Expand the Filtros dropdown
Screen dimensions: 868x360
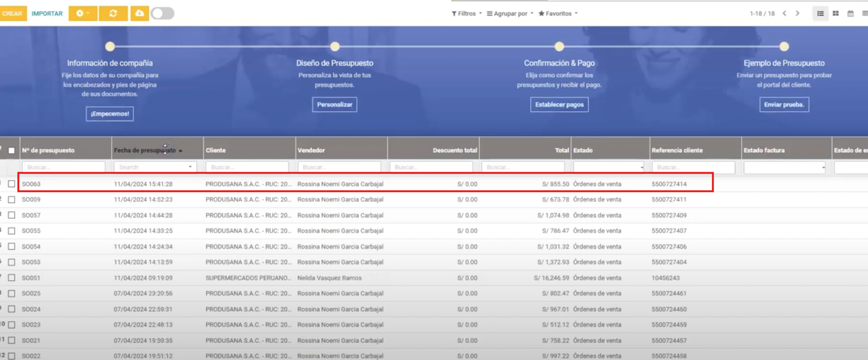tap(466, 14)
